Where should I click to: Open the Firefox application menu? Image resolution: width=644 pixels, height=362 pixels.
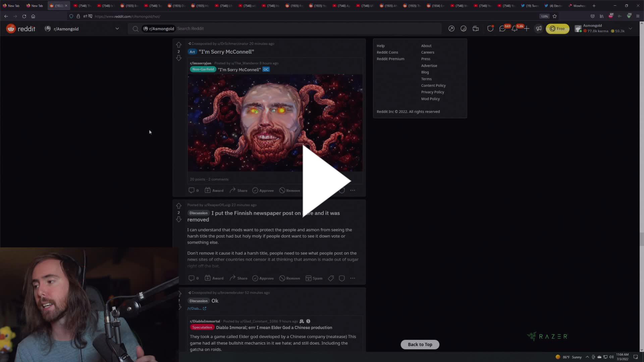point(637,16)
